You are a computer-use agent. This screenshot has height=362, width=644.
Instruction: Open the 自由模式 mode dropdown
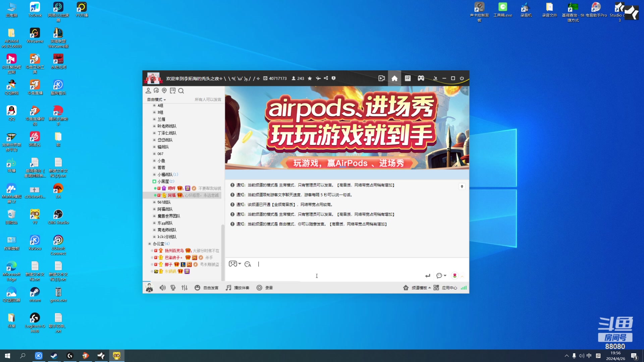coord(155,99)
